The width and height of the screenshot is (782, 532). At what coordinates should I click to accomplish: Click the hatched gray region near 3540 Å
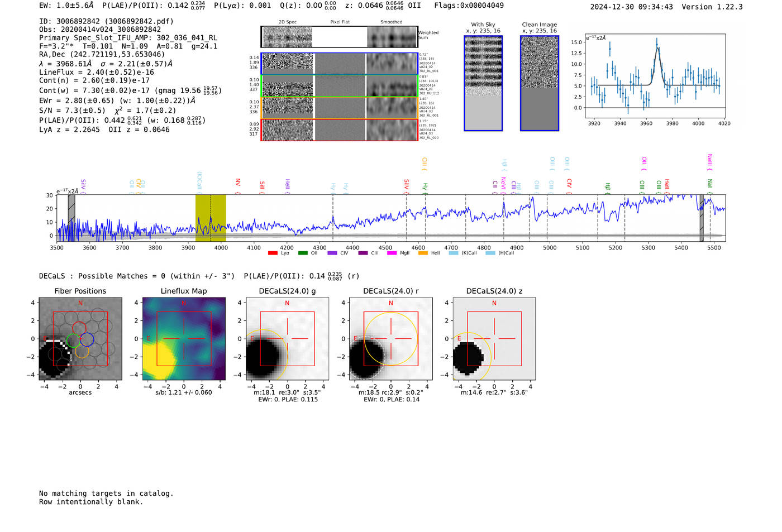[71, 218]
